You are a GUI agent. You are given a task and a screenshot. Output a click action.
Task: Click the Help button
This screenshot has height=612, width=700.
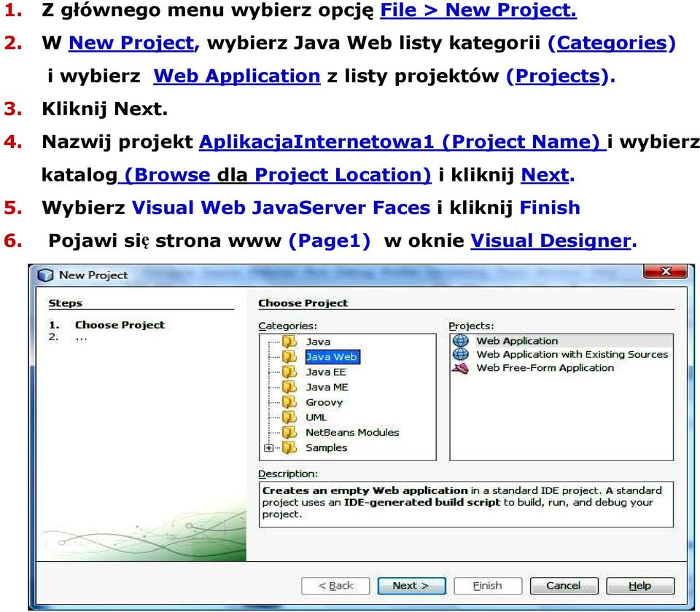click(x=640, y=586)
